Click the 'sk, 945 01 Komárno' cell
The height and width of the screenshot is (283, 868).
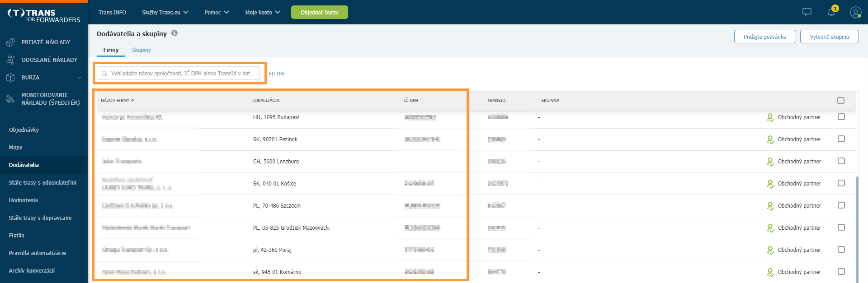(277, 272)
